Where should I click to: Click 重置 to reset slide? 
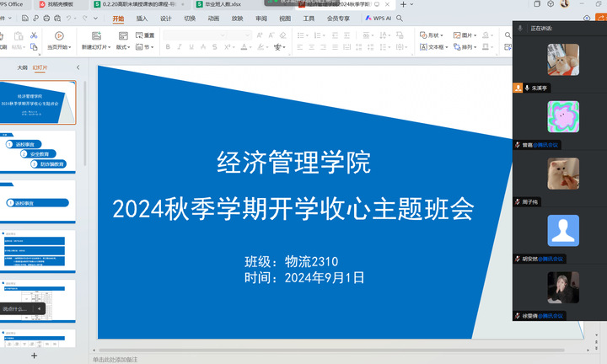pos(145,35)
